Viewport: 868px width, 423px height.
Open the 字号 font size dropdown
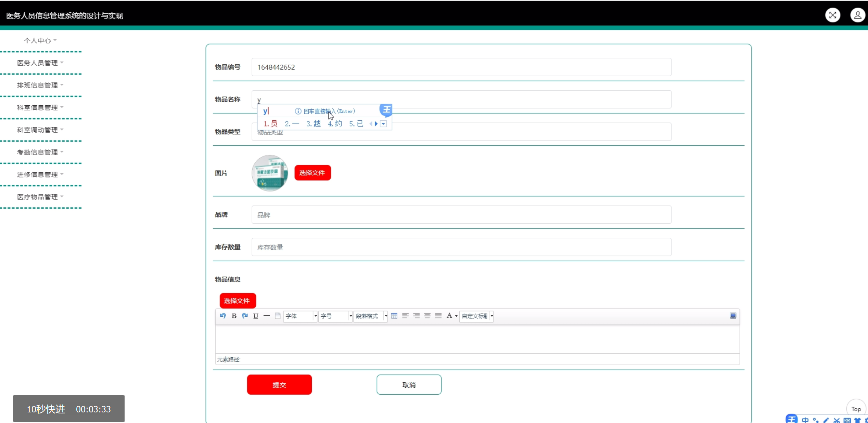tap(335, 316)
